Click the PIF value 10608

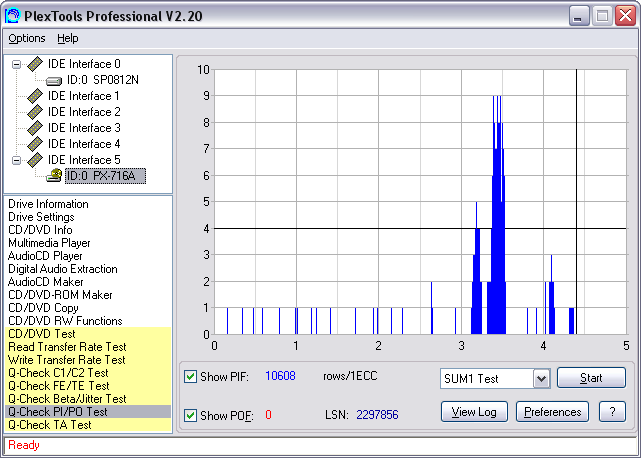click(280, 376)
